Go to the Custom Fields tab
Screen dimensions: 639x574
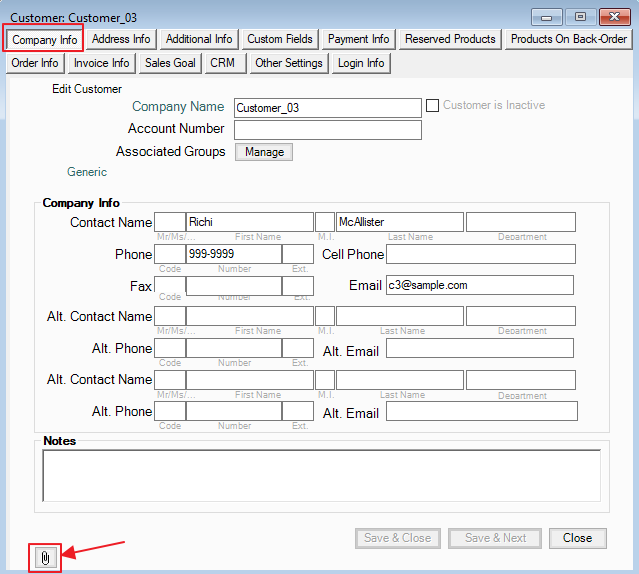coord(280,39)
